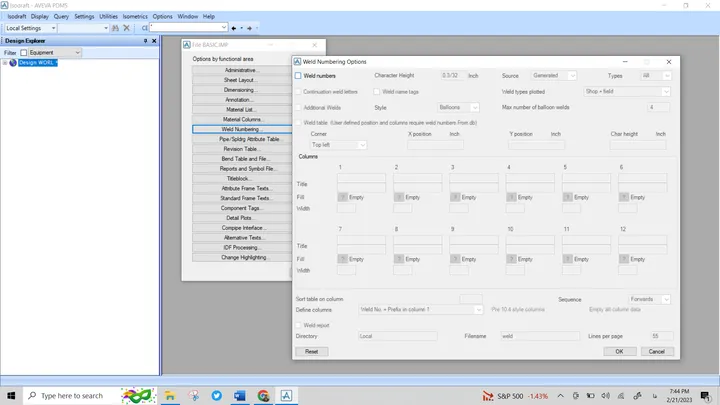
Task: Open the AVEVA PDMS taskbar icon
Action: click(x=286, y=395)
